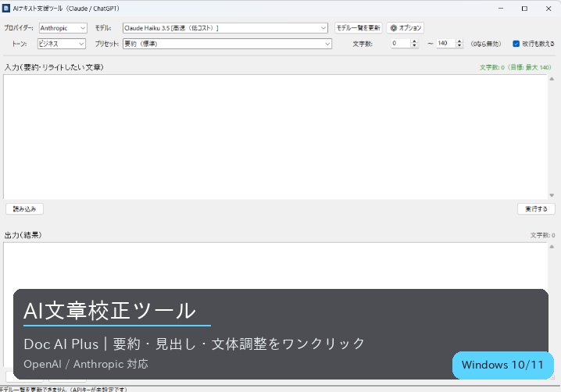
Task: Click inside the 入力 text area
Action: (x=276, y=137)
